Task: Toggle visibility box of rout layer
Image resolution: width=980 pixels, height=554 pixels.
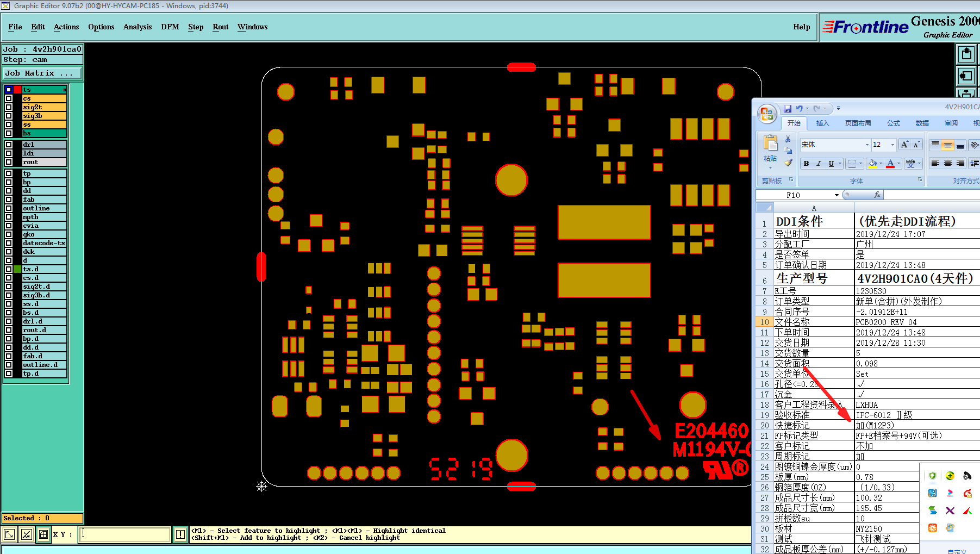Action: coord(9,162)
